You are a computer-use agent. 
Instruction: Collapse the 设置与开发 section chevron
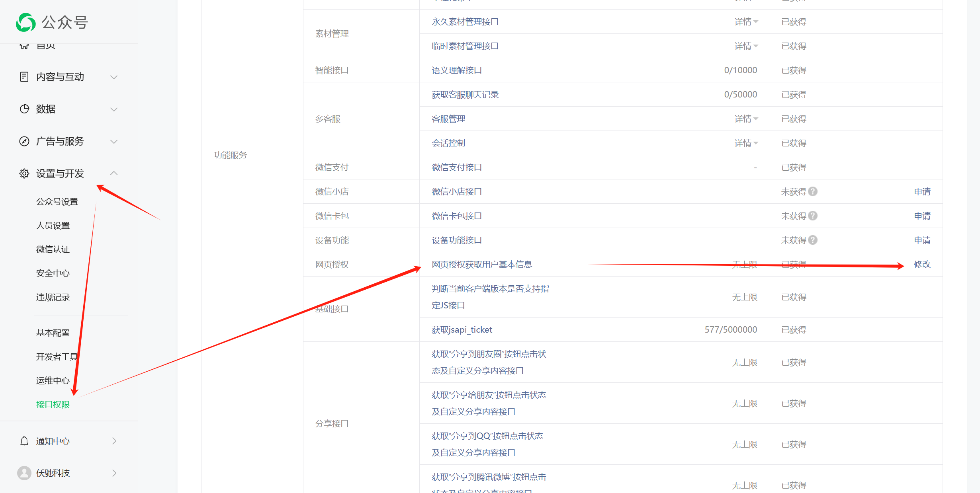pos(114,173)
